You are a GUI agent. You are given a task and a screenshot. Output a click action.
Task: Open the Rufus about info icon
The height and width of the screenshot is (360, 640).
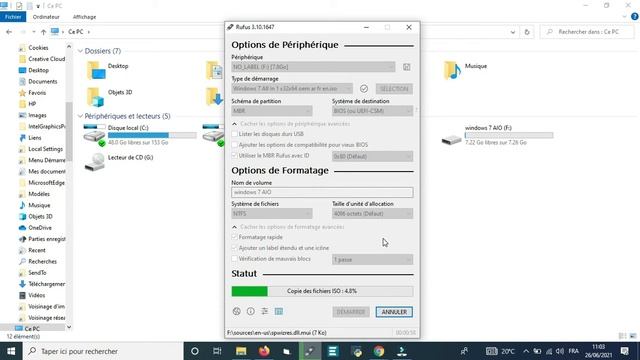point(251,311)
